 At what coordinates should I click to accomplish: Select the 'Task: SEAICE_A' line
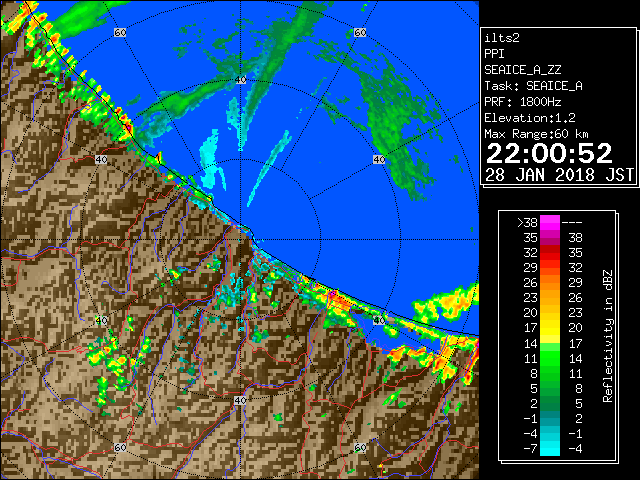533,86
